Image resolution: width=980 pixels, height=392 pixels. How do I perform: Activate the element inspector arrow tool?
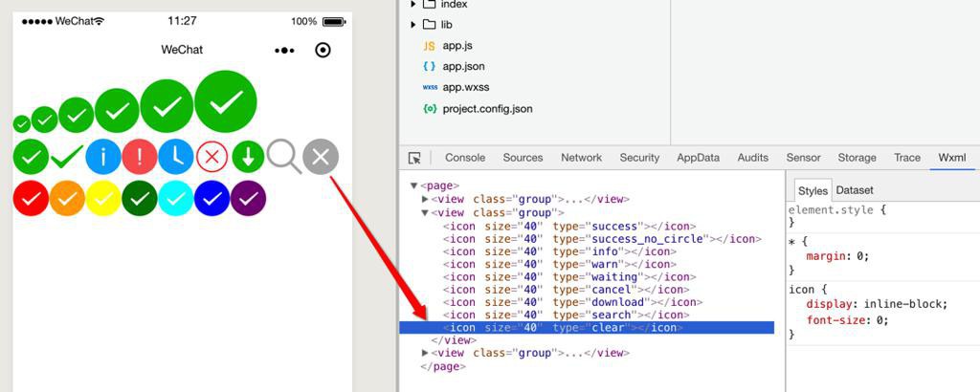pyautogui.click(x=414, y=158)
